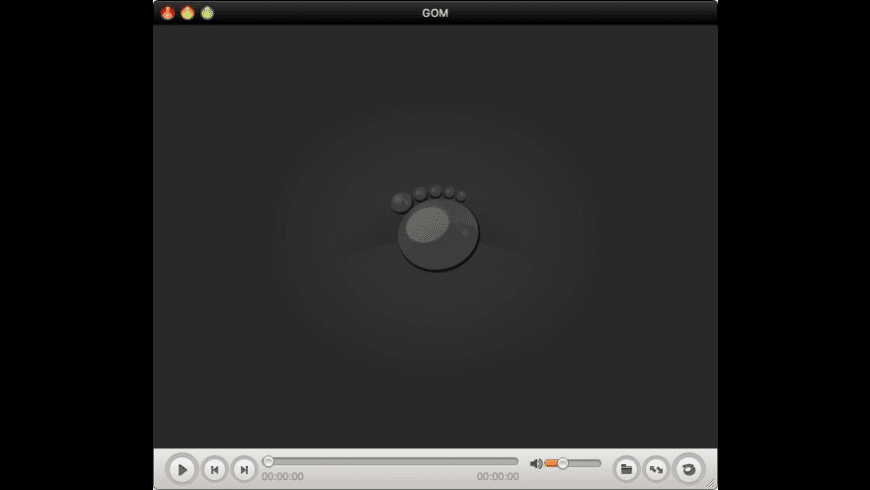Click the playback seek bar track
The width and height of the screenshot is (870, 490).
pyautogui.click(x=391, y=461)
